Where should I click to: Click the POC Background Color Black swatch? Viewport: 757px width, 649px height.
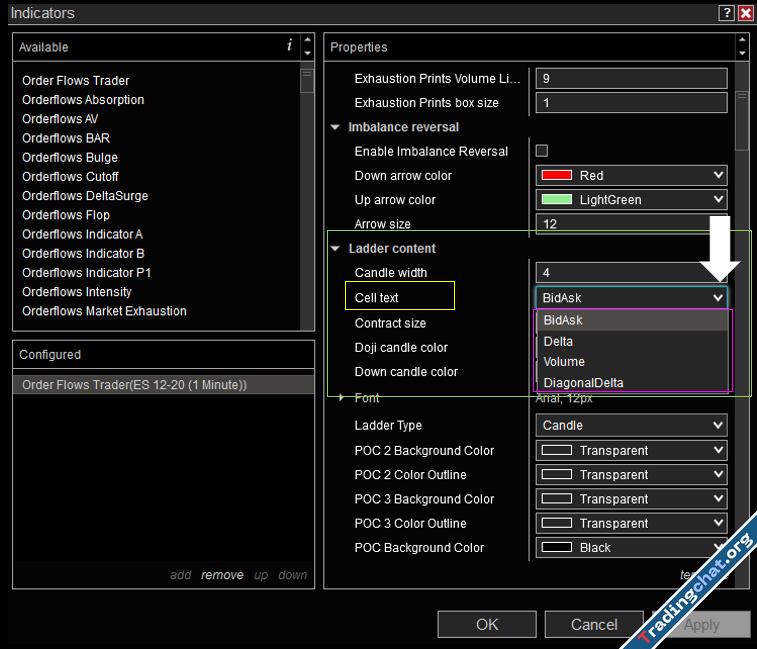[x=556, y=548]
